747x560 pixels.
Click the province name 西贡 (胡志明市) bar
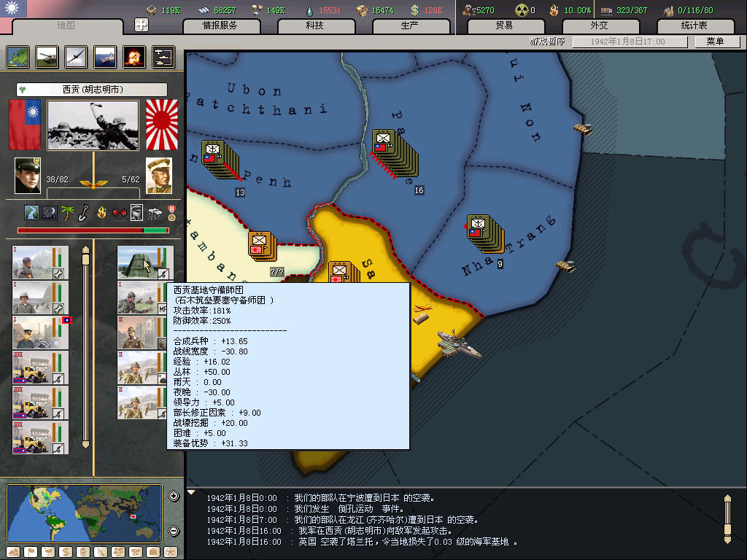(x=91, y=90)
